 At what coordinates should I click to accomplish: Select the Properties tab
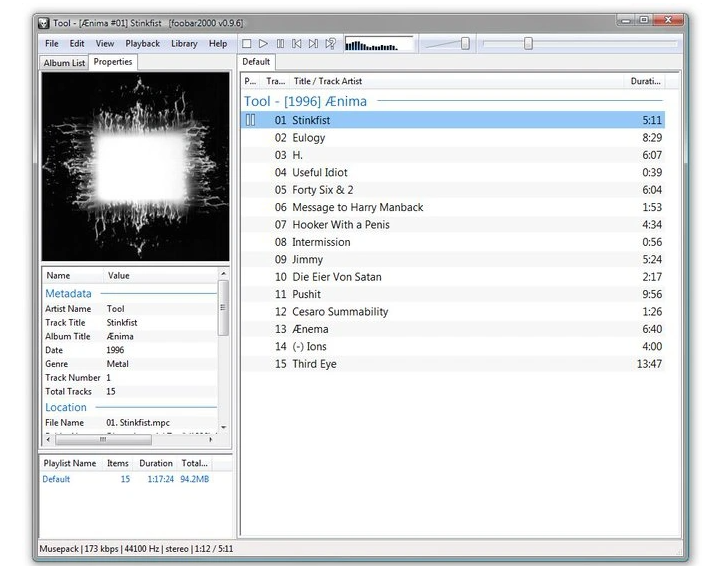click(x=113, y=62)
